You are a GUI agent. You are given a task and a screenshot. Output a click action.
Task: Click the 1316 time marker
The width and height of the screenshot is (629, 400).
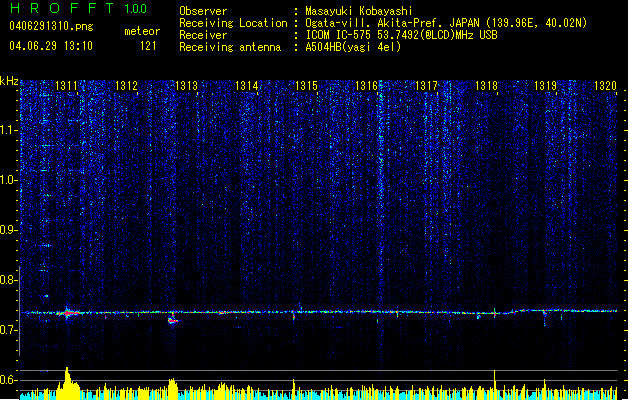pos(366,86)
